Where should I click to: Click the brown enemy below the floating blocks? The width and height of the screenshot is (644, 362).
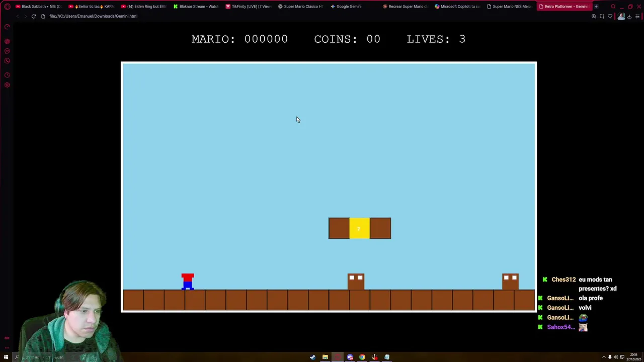pyautogui.click(x=356, y=282)
